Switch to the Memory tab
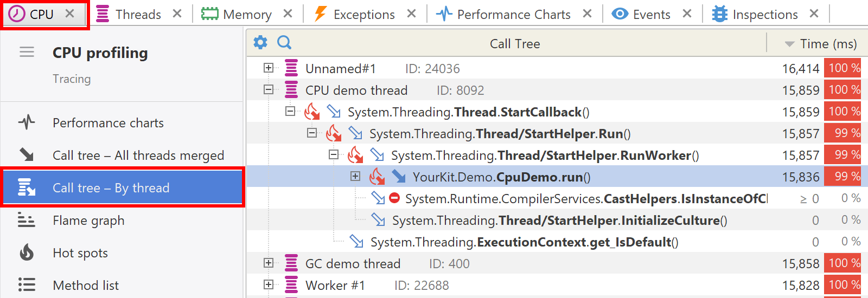868x298 pixels. click(x=247, y=14)
